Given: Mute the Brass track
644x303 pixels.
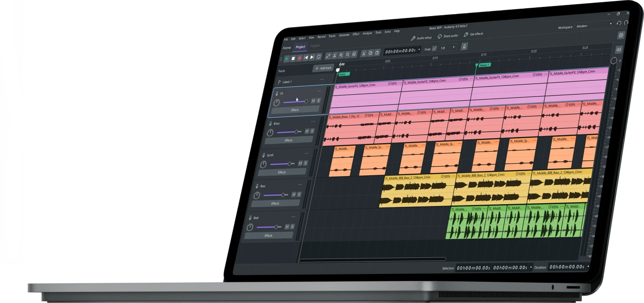Looking at the screenshot, I should point(307,131).
